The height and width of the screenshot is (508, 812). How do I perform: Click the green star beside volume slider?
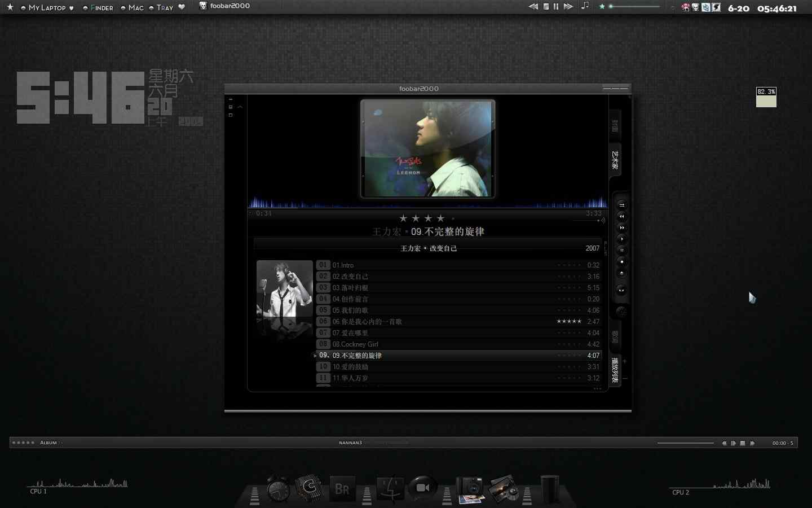(x=602, y=7)
